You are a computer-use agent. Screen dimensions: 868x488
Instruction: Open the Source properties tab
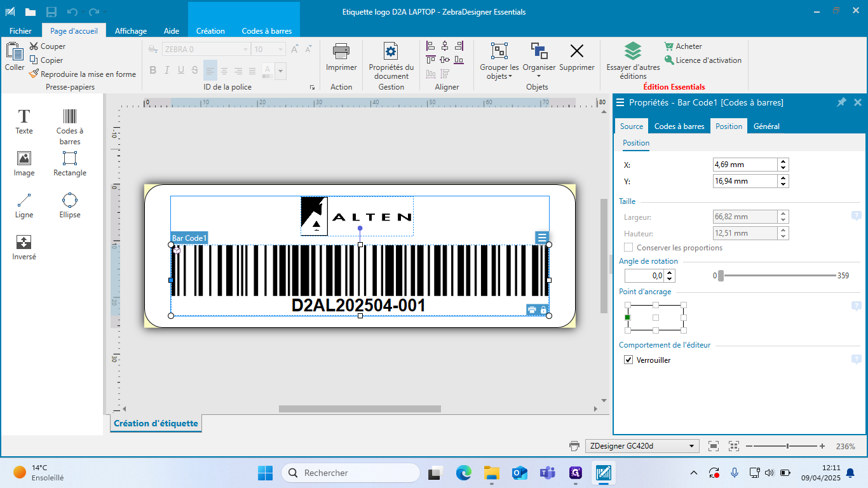[632, 126]
